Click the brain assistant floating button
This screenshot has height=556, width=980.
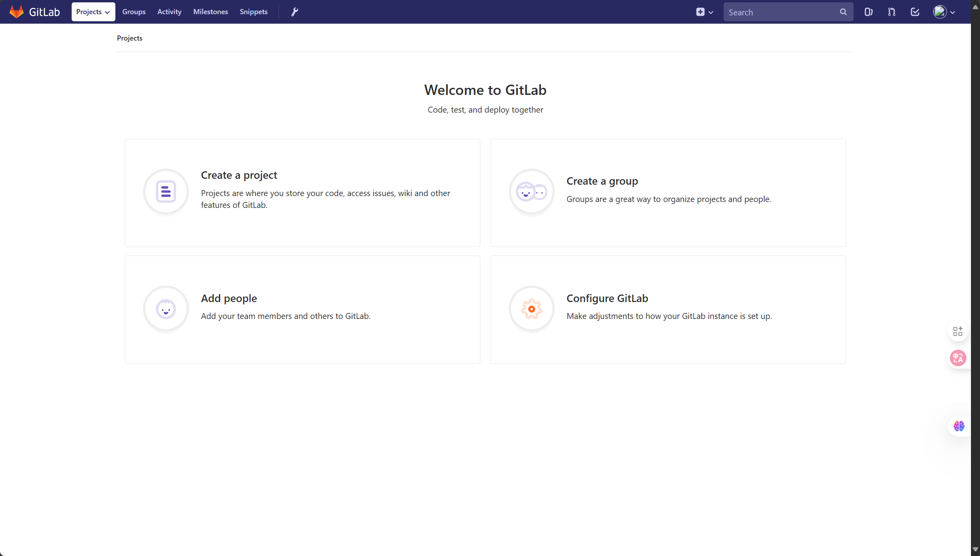(x=959, y=426)
